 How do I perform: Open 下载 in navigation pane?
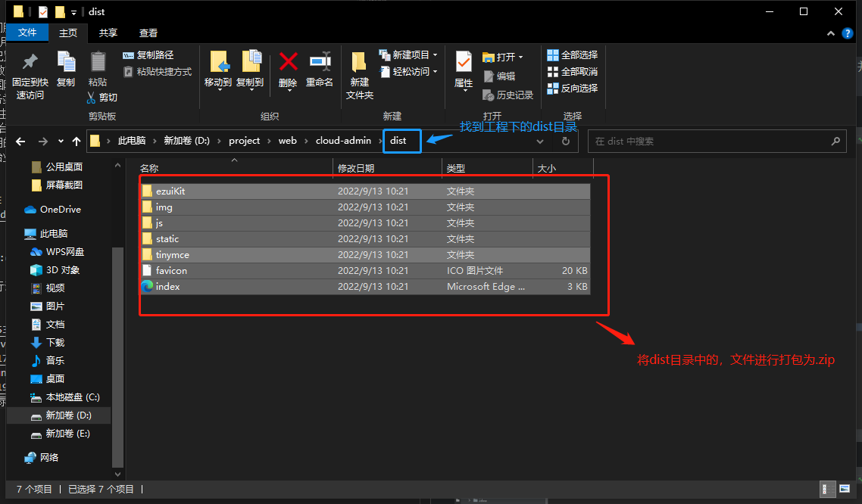pyautogui.click(x=47, y=342)
